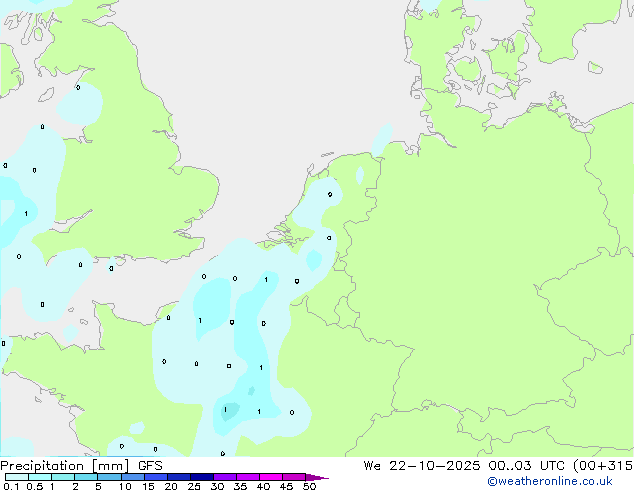Click the 1–2 mm legend color swatch
Viewport: 634px width, 490px height.
(63, 477)
